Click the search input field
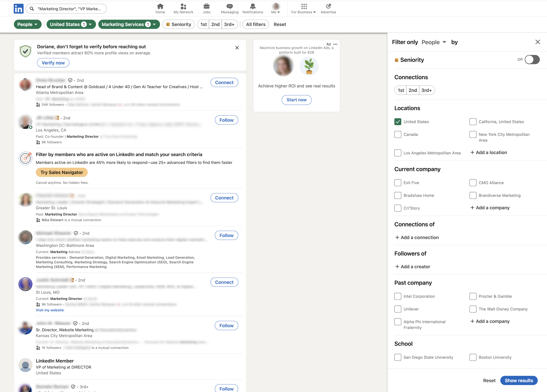Screen dimensions: 547x392 coord(69,9)
